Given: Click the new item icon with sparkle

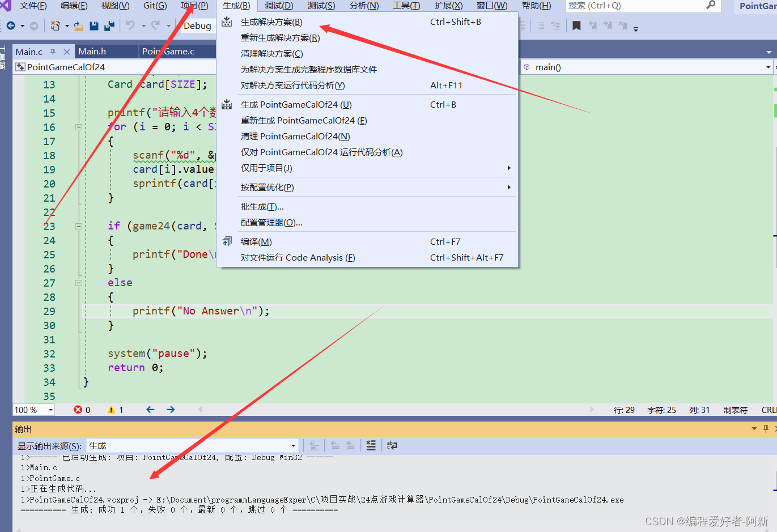Looking at the screenshot, I should pyautogui.click(x=55, y=26).
